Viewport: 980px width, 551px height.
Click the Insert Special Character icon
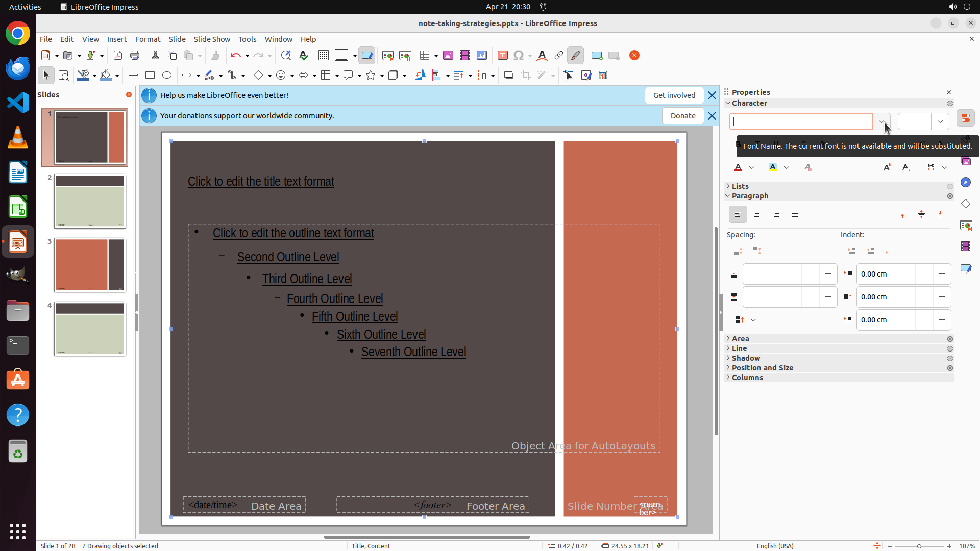pyautogui.click(x=519, y=56)
